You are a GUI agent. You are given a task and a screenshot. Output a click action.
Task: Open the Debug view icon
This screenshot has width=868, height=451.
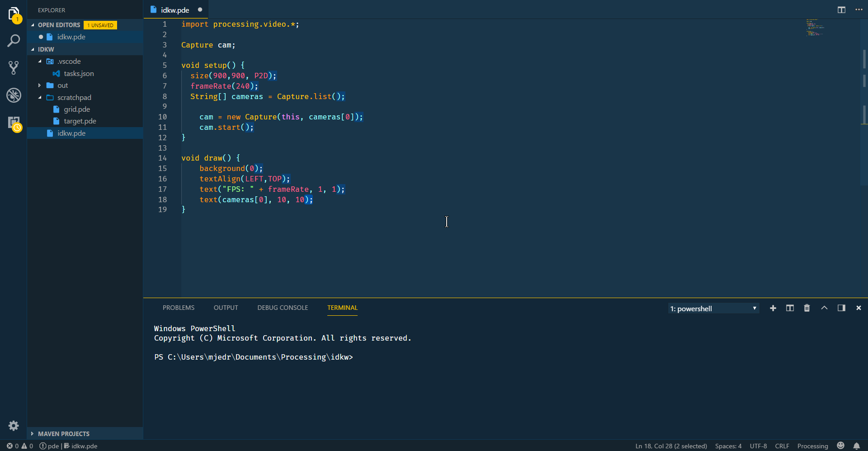(x=14, y=95)
